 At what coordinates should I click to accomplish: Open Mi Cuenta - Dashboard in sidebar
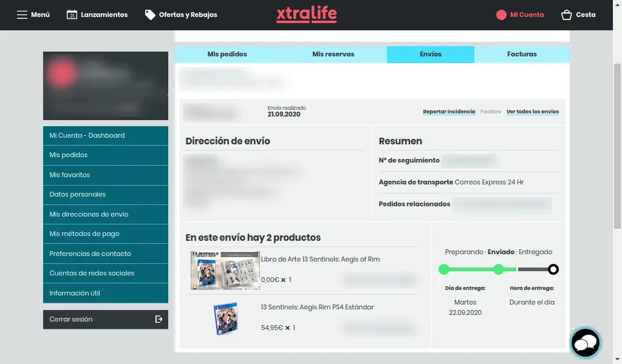(x=106, y=135)
